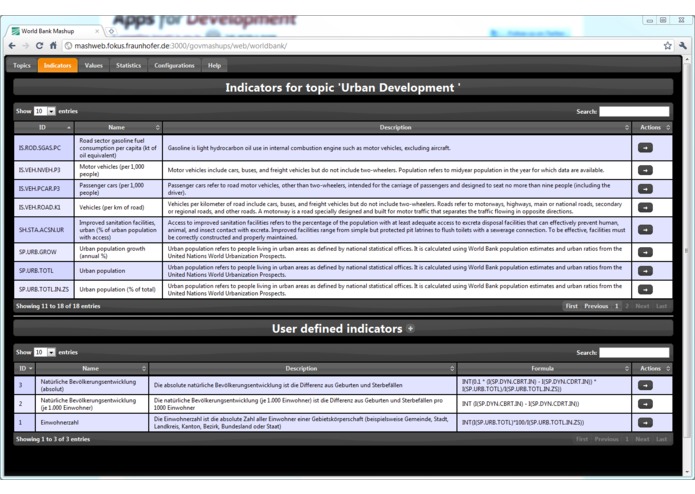Viewport: 695px width, 494px height.
Task: Open the Help tab
Action: (x=215, y=65)
